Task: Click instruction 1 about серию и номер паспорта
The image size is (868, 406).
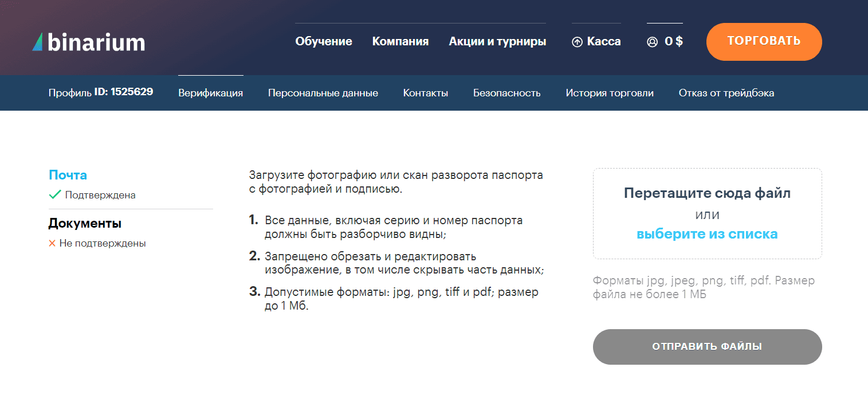Action: pyautogui.click(x=394, y=227)
